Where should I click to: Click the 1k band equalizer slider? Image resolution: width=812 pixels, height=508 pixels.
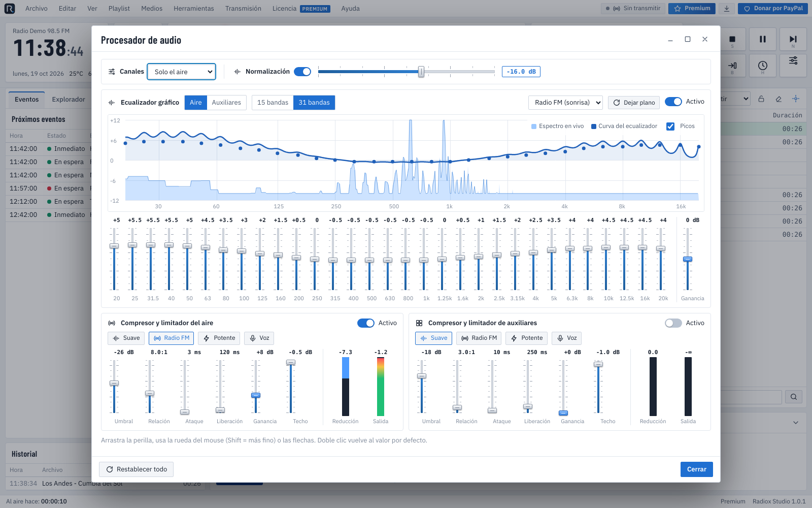pos(424,260)
